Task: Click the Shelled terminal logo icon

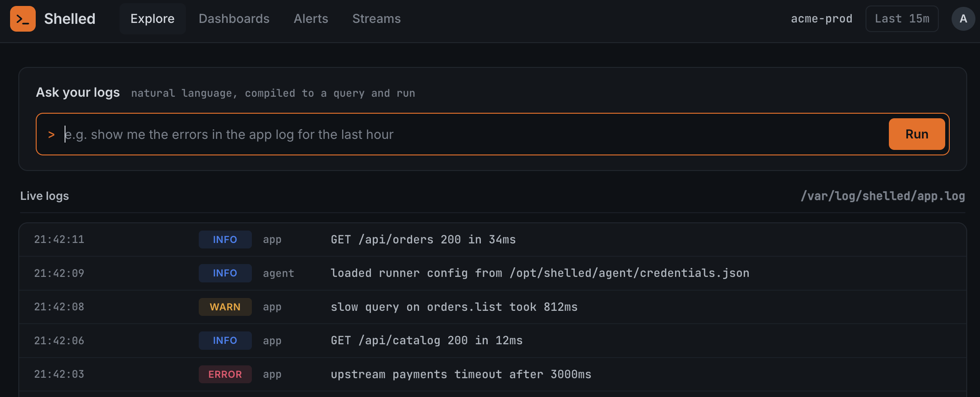Action: pyautogui.click(x=23, y=19)
